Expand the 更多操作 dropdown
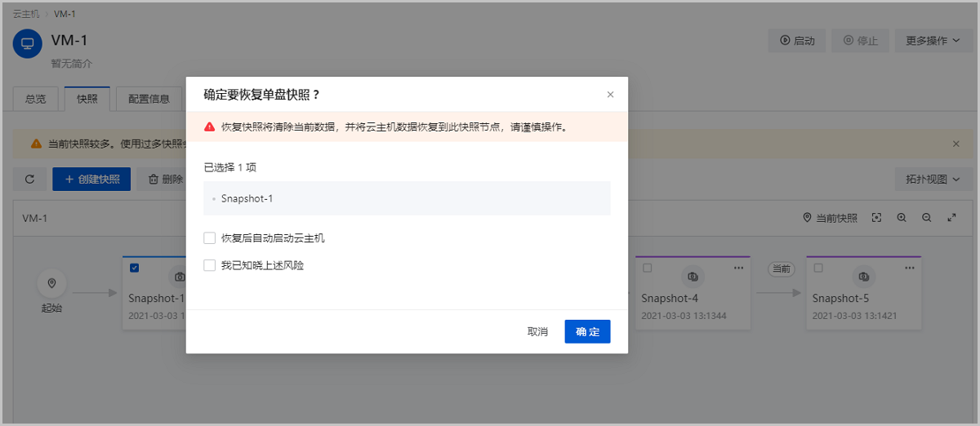 [933, 41]
